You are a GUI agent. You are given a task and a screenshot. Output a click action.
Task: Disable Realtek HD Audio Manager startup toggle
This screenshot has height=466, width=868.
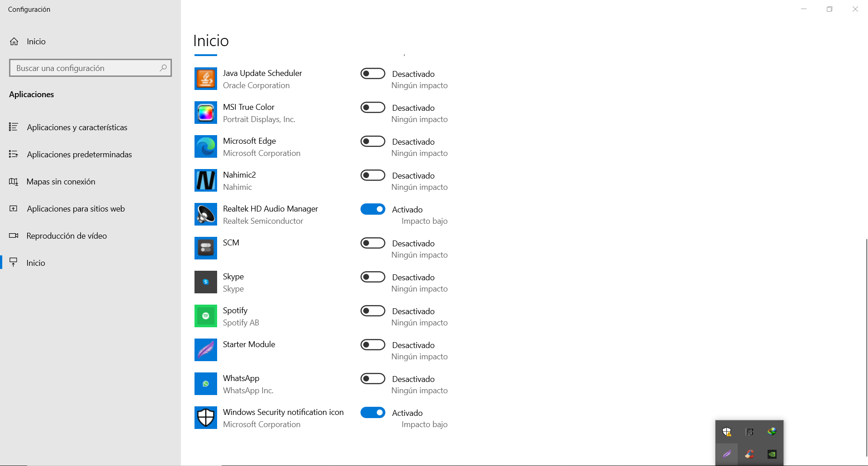click(373, 209)
